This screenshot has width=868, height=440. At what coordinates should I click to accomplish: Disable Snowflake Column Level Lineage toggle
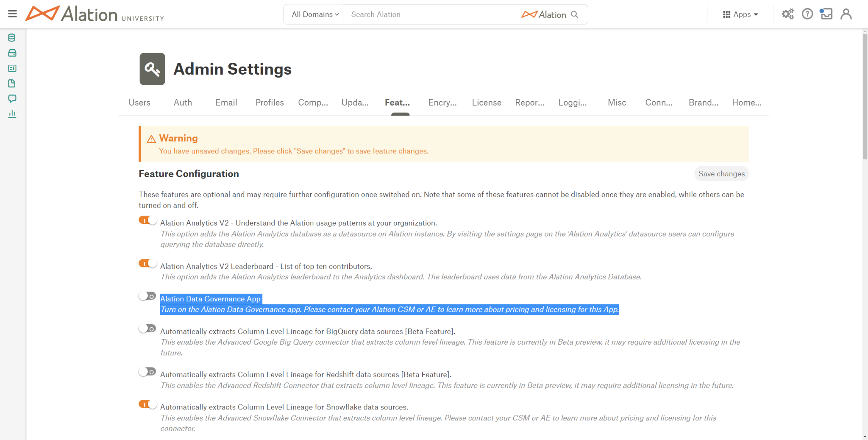tap(147, 404)
